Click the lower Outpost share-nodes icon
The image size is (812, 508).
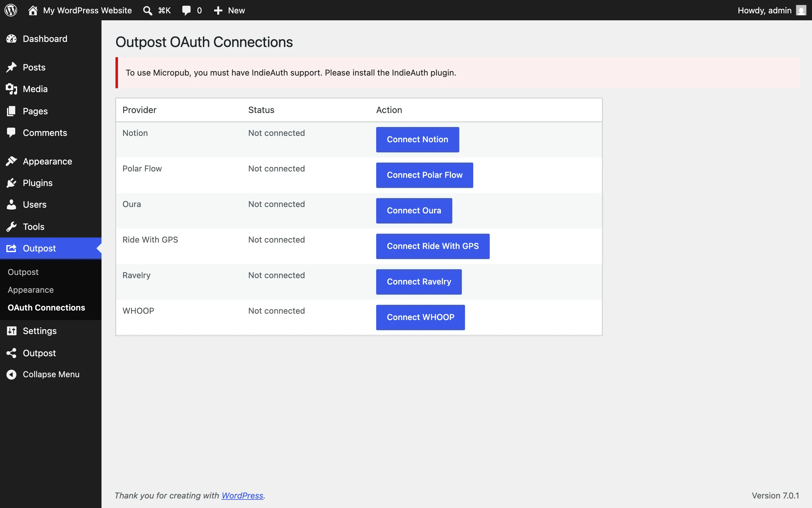pos(11,353)
